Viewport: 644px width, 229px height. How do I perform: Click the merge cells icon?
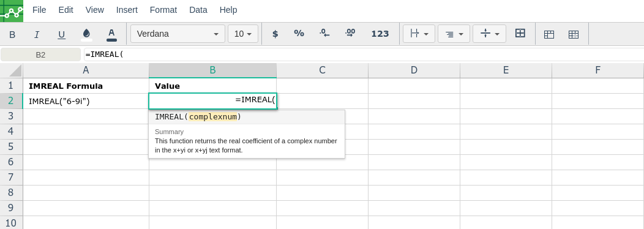[x=520, y=34]
